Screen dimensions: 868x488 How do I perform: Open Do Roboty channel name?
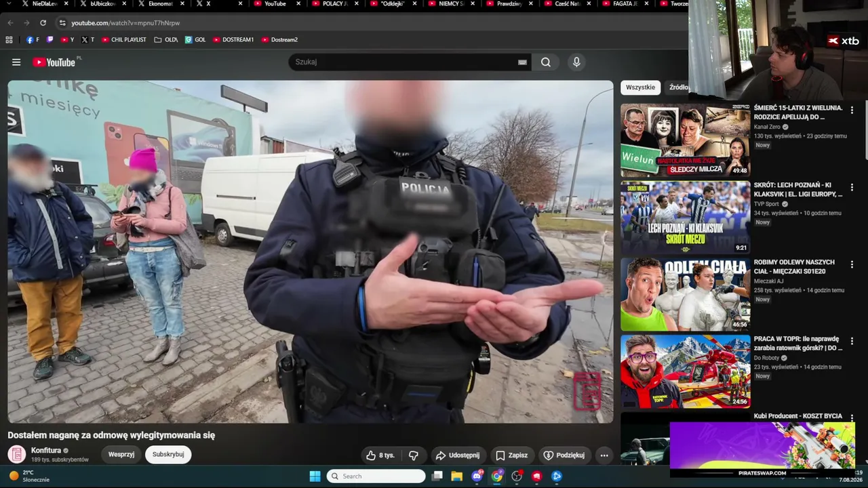(x=767, y=358)
